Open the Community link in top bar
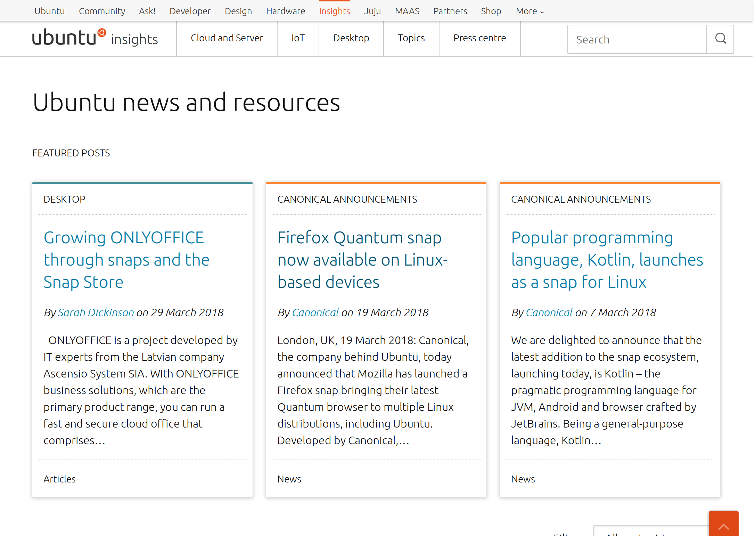 click(x=102, y=11)
